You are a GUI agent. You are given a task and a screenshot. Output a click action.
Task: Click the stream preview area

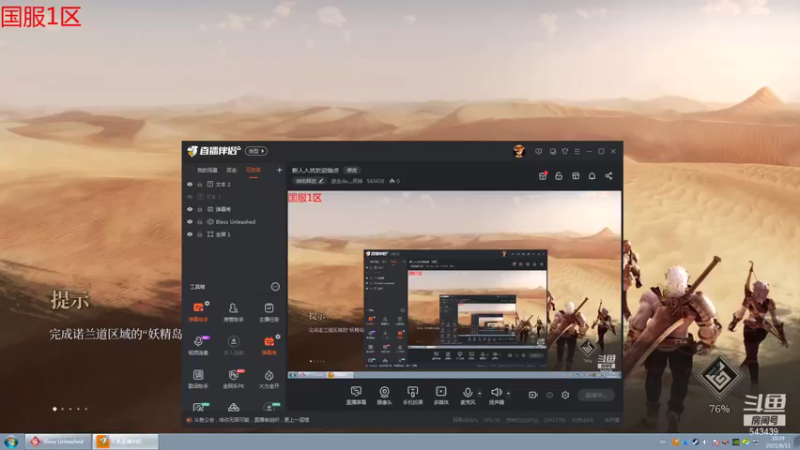(x=454, y=285)
